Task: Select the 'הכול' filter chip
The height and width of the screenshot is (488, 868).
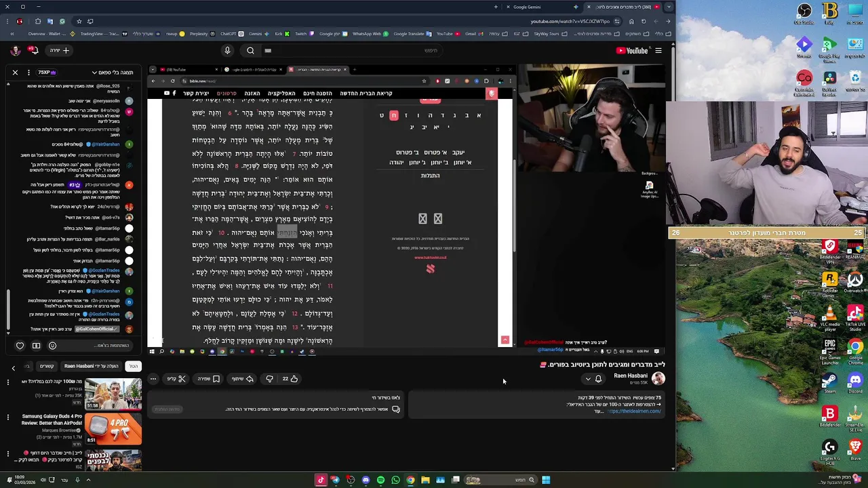Action: pos(134,367)
